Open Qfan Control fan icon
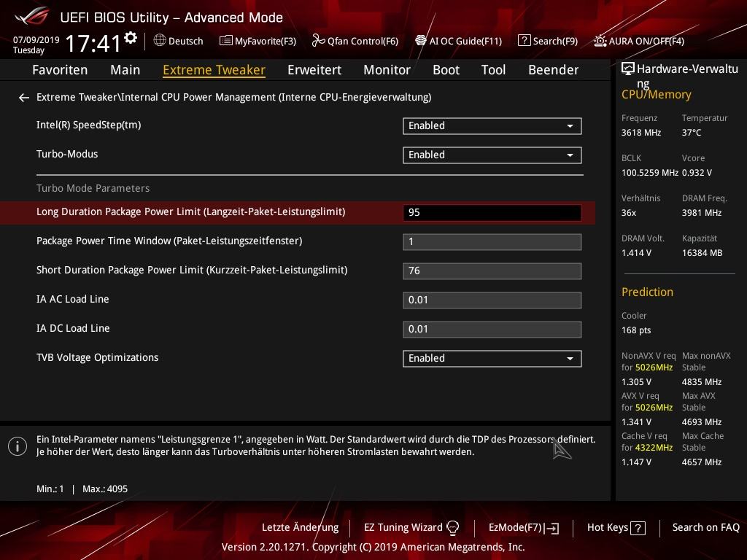 point(318,41)
